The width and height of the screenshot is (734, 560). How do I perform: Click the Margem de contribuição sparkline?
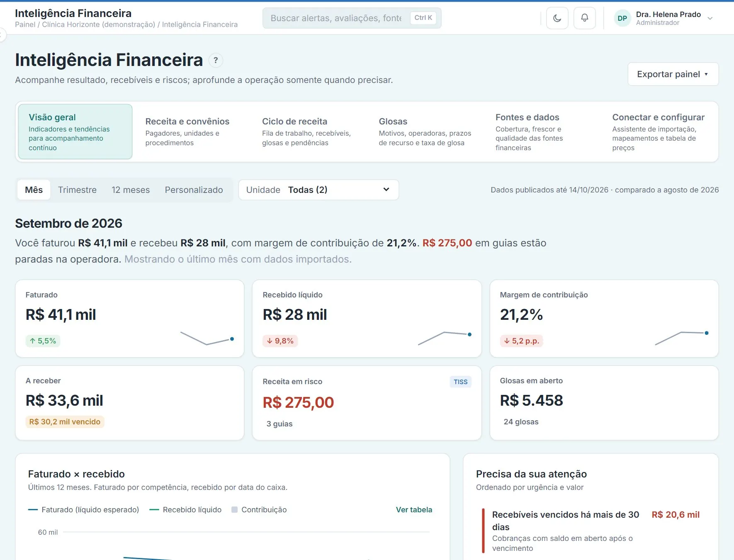pos(682,338)
